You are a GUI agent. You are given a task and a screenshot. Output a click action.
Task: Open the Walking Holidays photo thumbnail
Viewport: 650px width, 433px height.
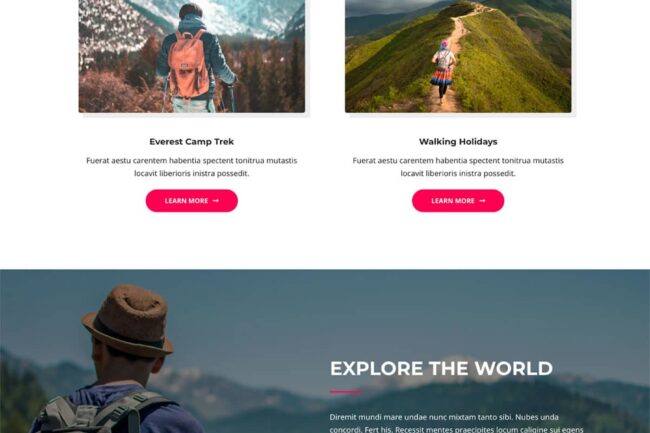[458, 56]
